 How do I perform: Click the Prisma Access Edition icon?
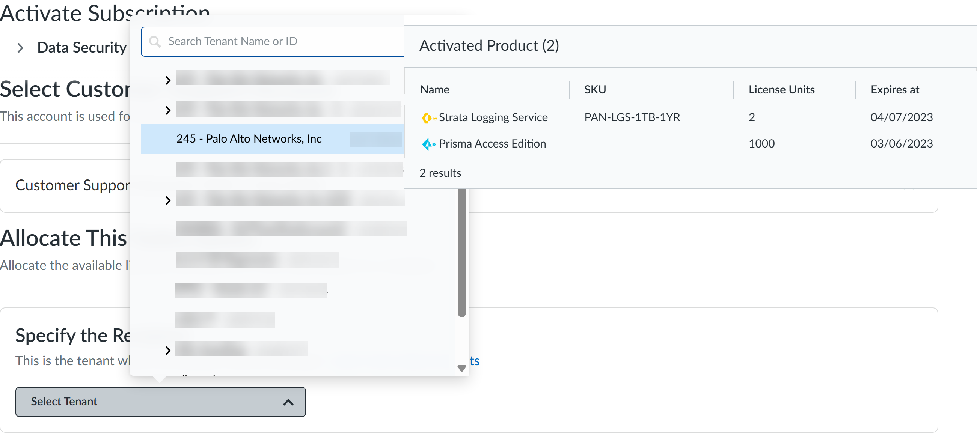428,144
